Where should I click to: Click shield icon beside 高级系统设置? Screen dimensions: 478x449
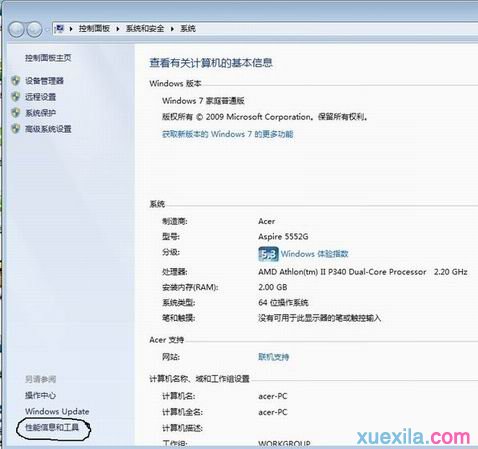coord(16,129)
